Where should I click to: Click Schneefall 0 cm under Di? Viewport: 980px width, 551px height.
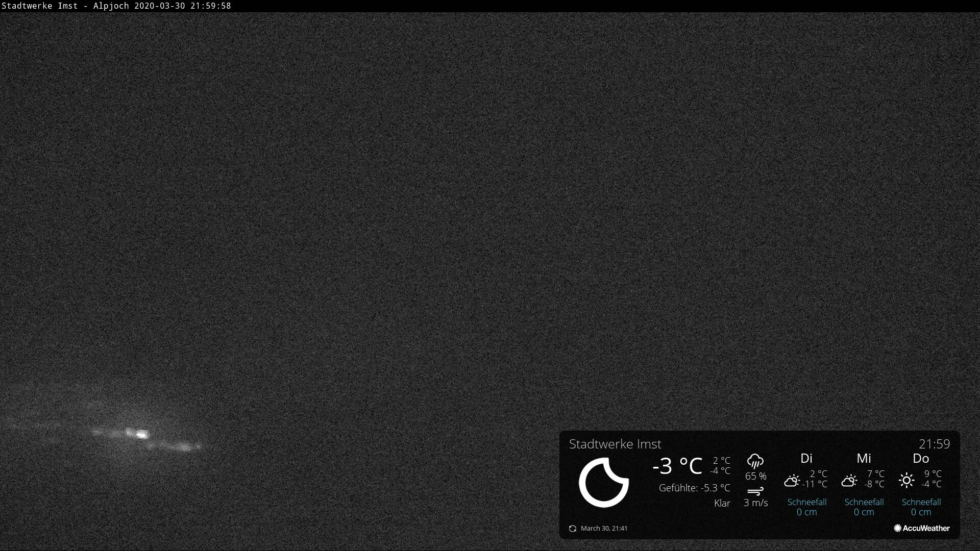pyautogui.click(x=807, y=507)
